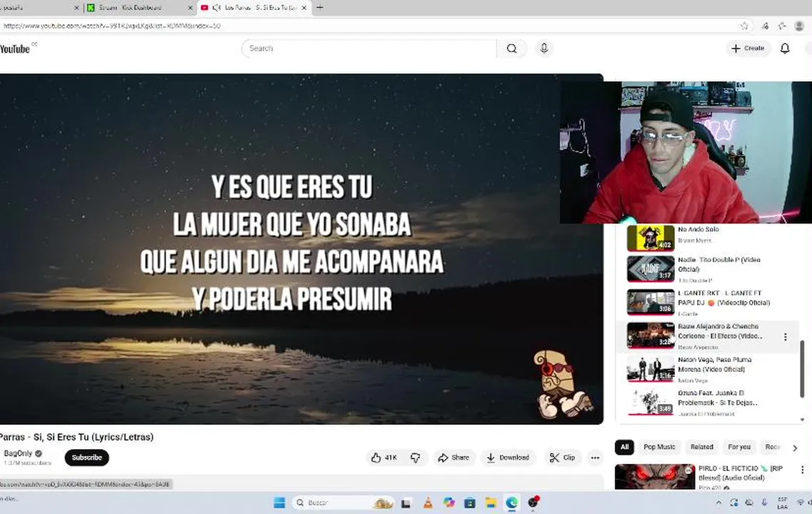
Task: Play Rauw Alejandro El Efecto thumbnail
Action: coord(651,336)
